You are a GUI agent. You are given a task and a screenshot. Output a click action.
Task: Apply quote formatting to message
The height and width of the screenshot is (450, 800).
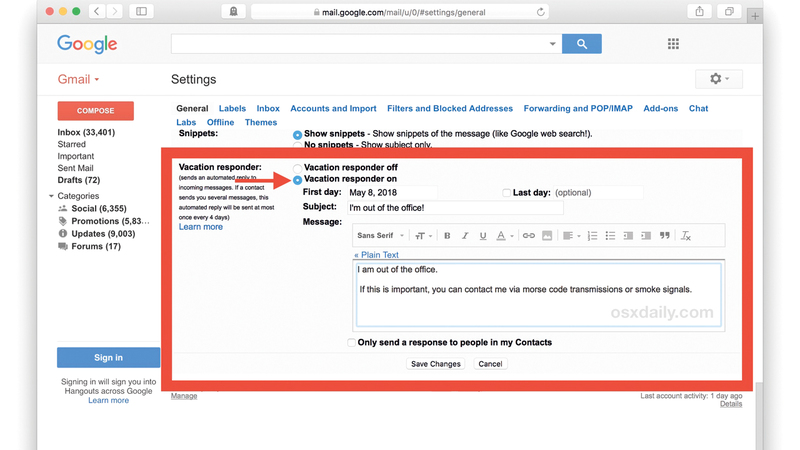[x=664, y=236]
